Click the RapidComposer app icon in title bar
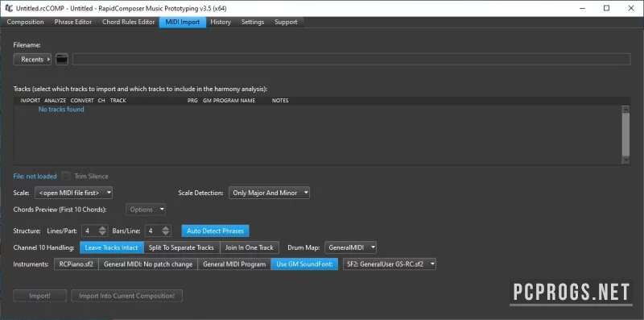Viewport: 644px width, 320px height. (9, 8)
